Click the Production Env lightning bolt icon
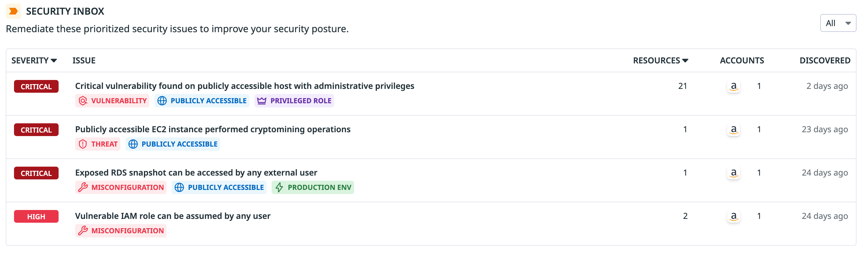868x253 pixels. [279, 188]
